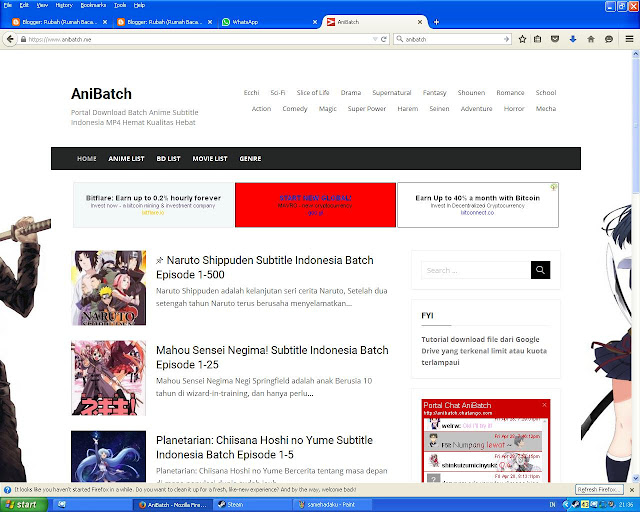Select the Mecha genre link

click(x=546, y=109)
